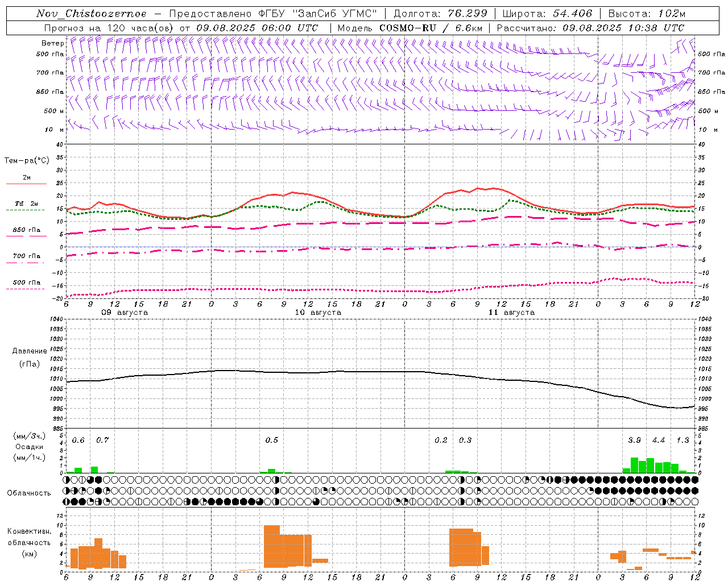Click the precipitation value '1.3'
This screenshot has height=582, width=728.
[682, 440]
